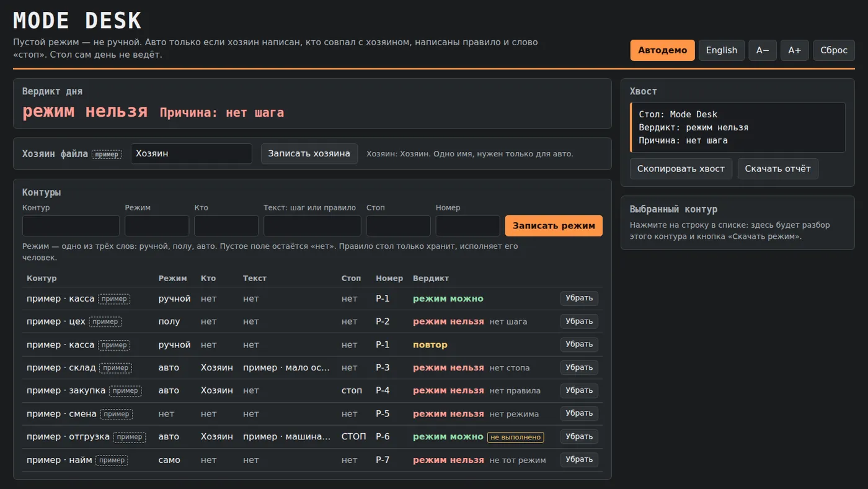Viewport: 868px width, 489px height.
Task: Click Записать режим button
Action: [x=554, y=226]
